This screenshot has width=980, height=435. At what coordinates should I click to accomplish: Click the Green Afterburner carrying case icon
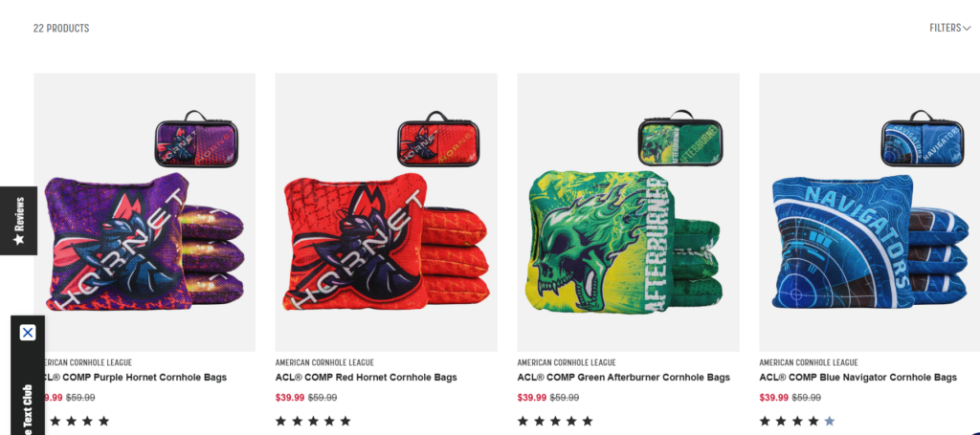click(680, 138)
